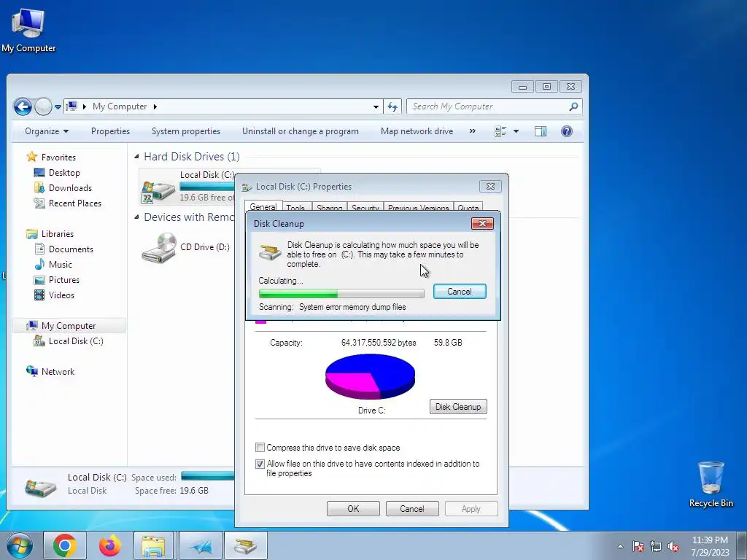This screenshot has width=747, height=560.
Task: Click the Calculating progress bar
Action: pyautogui.click(x=341, y=293)
